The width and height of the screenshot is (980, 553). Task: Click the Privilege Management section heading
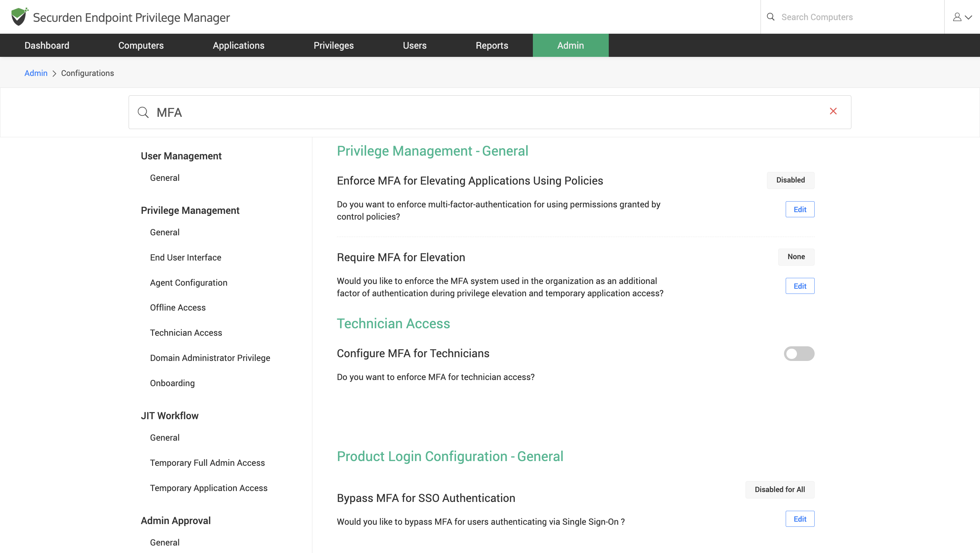click(x=190, y=210)
